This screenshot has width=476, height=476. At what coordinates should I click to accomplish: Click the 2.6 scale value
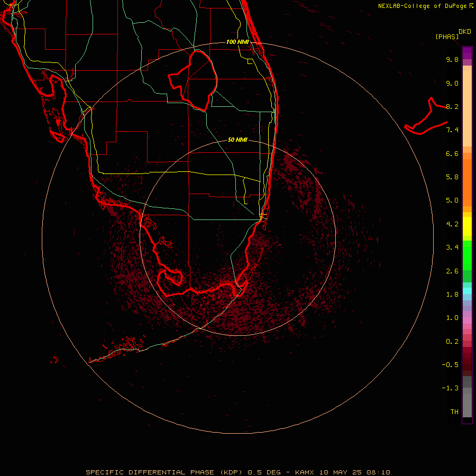[x=452, y=271]
